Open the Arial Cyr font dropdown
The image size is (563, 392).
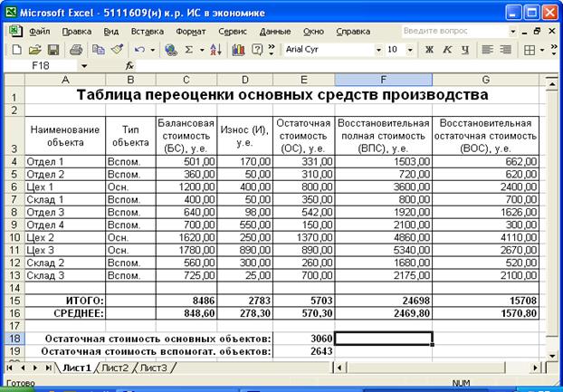(378, 50)
